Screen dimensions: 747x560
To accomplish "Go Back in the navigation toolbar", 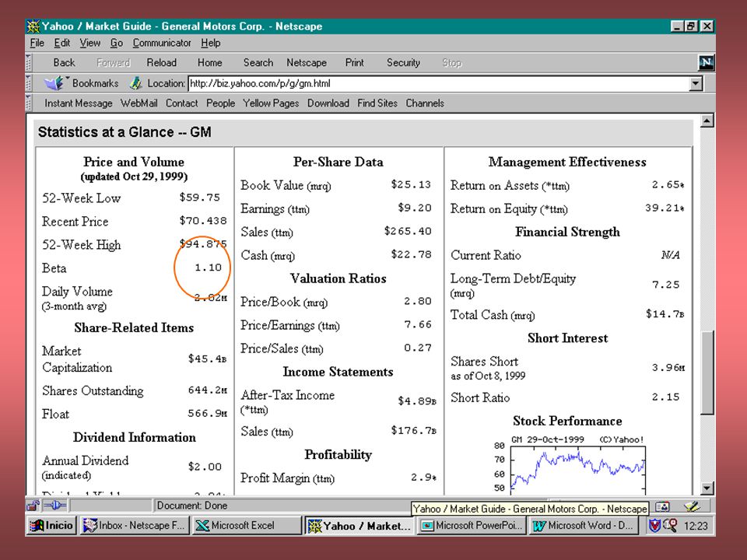I will (x=65, y=62).
